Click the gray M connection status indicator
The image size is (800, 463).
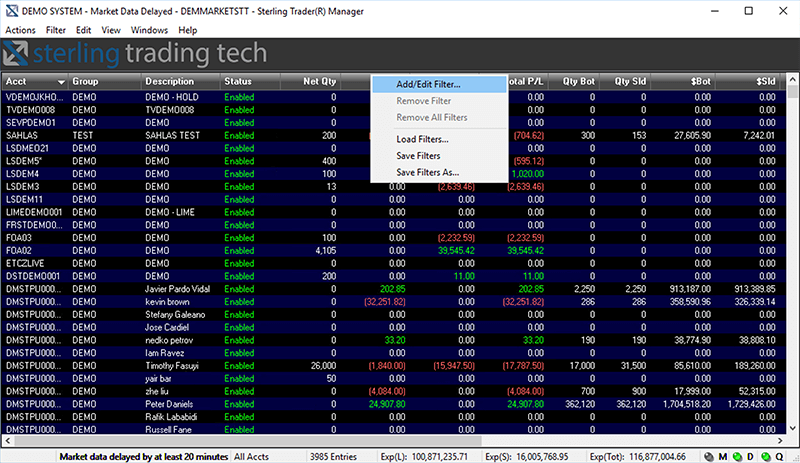tap(710, 457)
